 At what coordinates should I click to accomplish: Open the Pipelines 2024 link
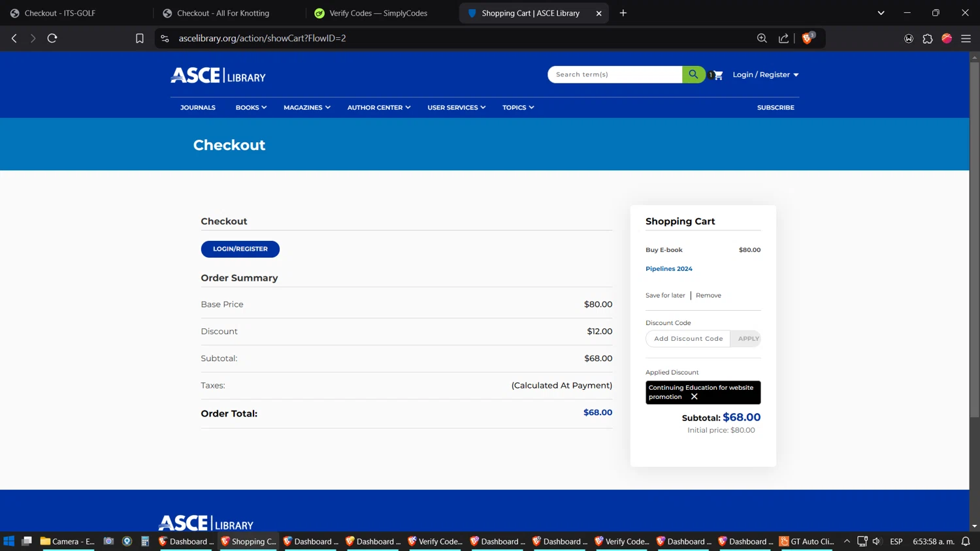668,269
